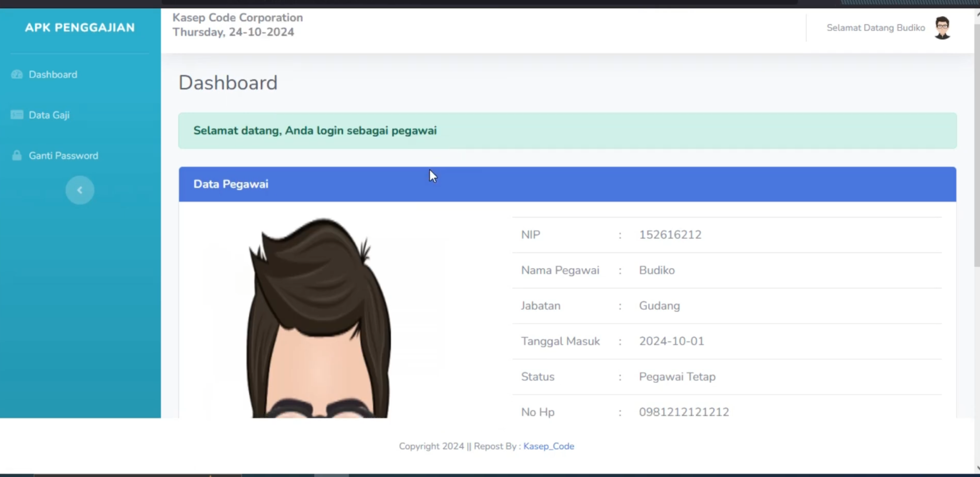Click the green welcome message alert
The width and height of the screenshot is (980, 477).
567,131
